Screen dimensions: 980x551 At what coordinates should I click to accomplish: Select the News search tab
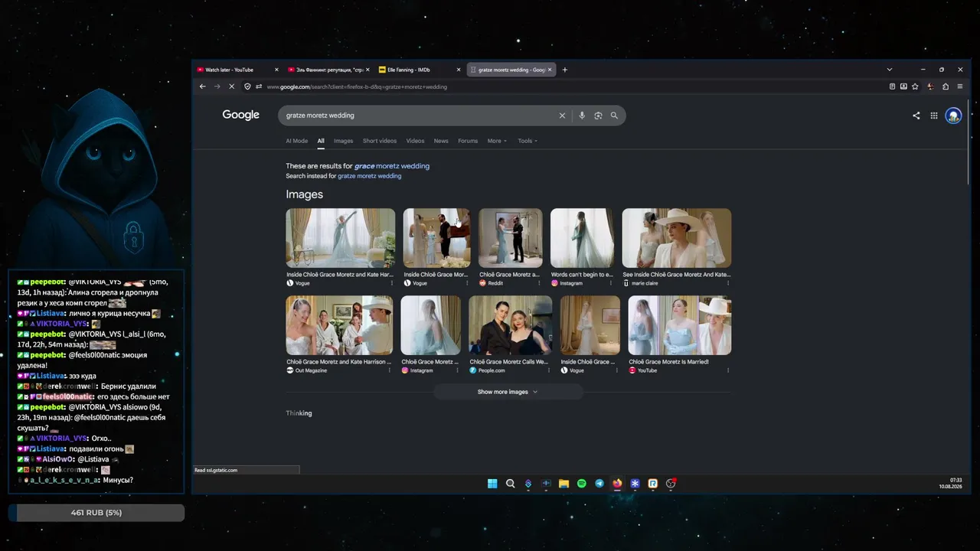441,141
